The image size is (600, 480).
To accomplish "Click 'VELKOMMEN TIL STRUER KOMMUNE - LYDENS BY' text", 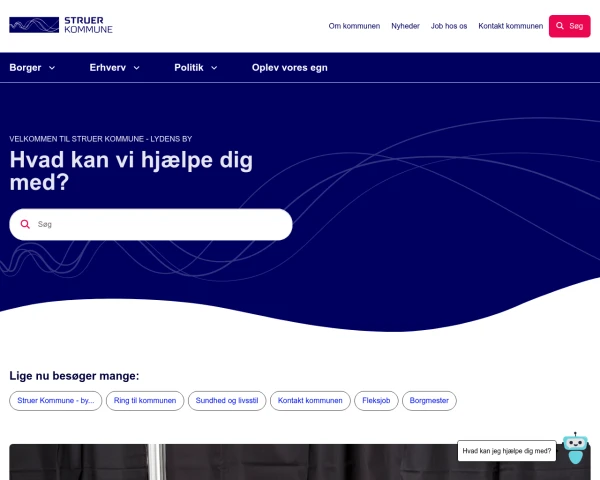I will click(x=101, y=139).
